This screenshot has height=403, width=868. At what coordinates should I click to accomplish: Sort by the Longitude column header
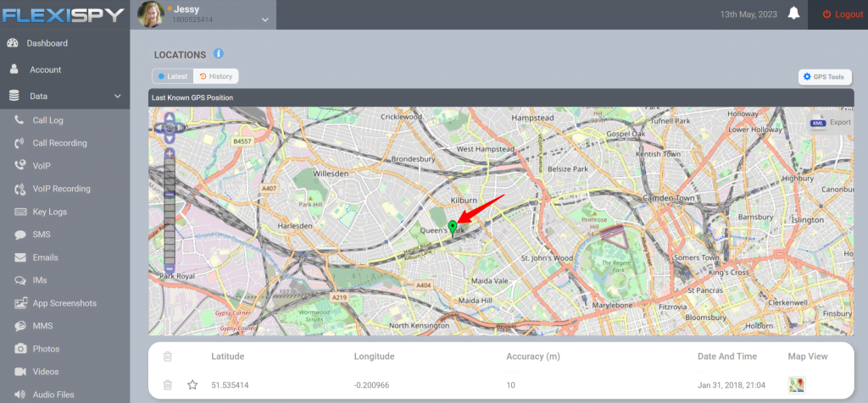pyautogui.click(x=374, y=356)
